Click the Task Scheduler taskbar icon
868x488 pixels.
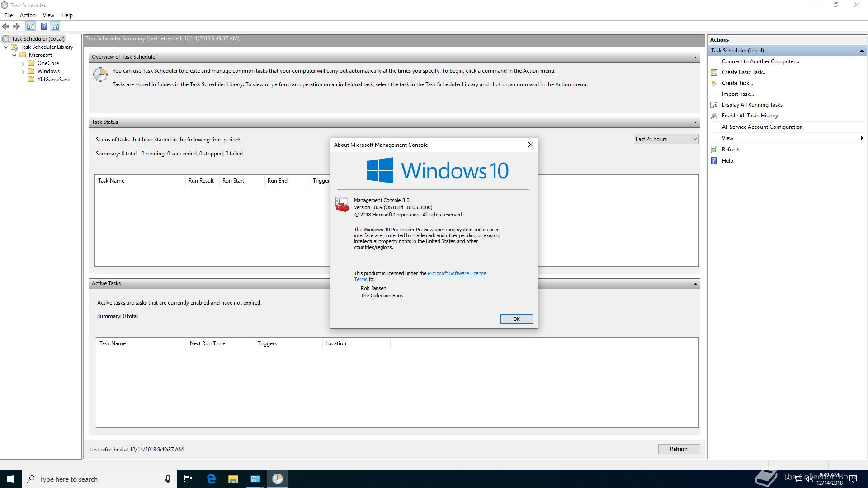[278, 479]
